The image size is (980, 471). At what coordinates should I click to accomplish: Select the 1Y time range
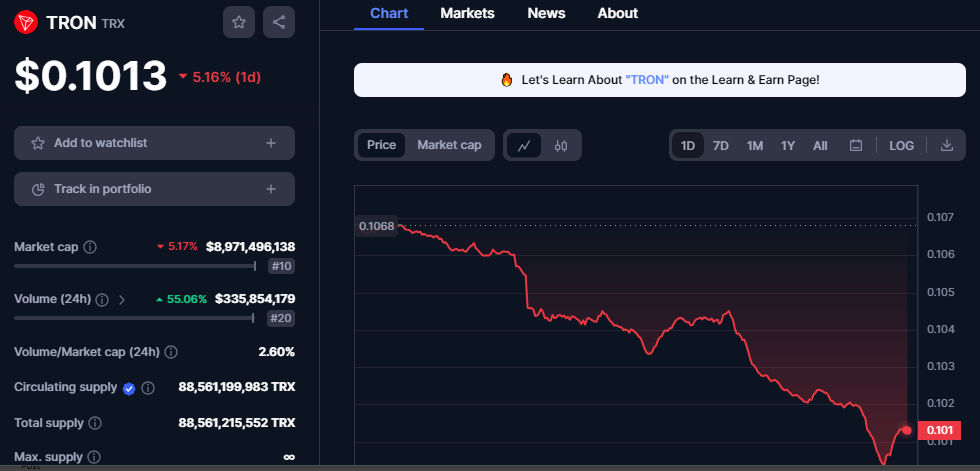[788, 146]
